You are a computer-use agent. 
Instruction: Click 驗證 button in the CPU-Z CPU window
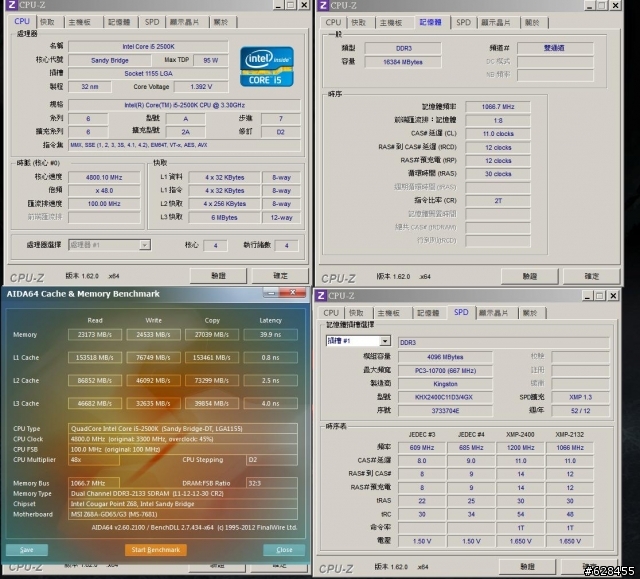pyautogui.click(x=218, y=276)
